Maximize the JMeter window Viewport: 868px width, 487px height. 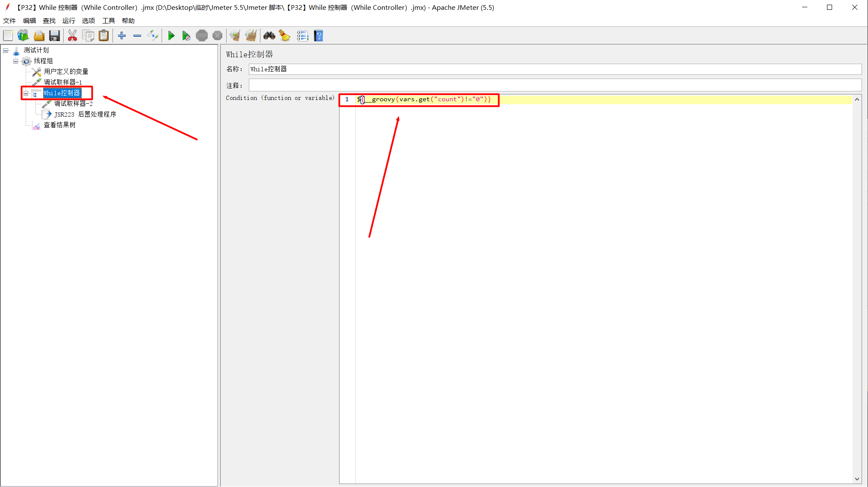tap(830, 7)
